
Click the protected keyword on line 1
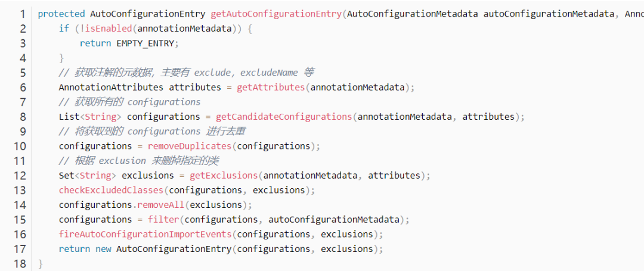click(x=61, y=14)
